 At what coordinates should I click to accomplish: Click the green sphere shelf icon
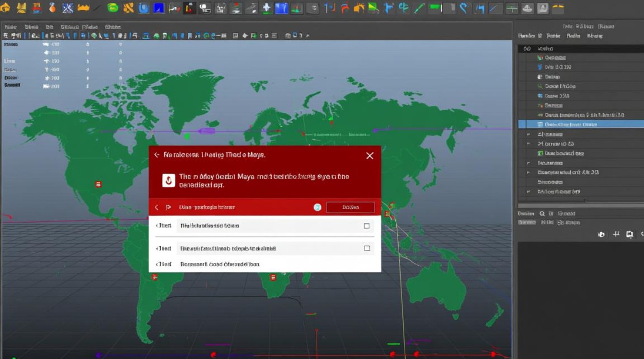tap(113, 8)
